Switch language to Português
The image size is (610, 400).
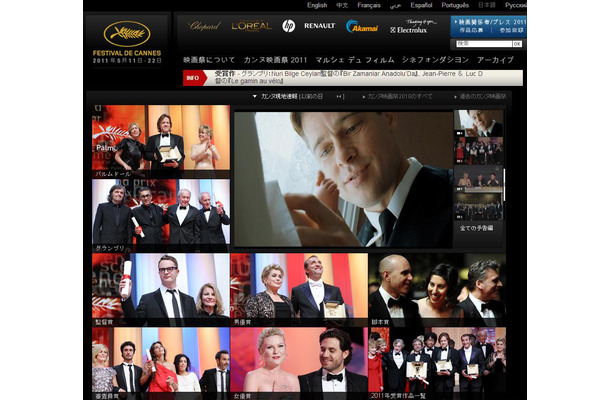pos(455,5)
